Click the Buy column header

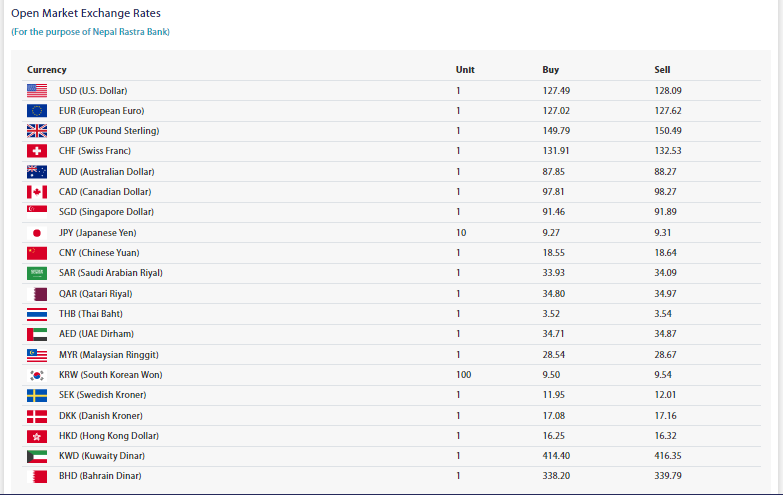550,70
